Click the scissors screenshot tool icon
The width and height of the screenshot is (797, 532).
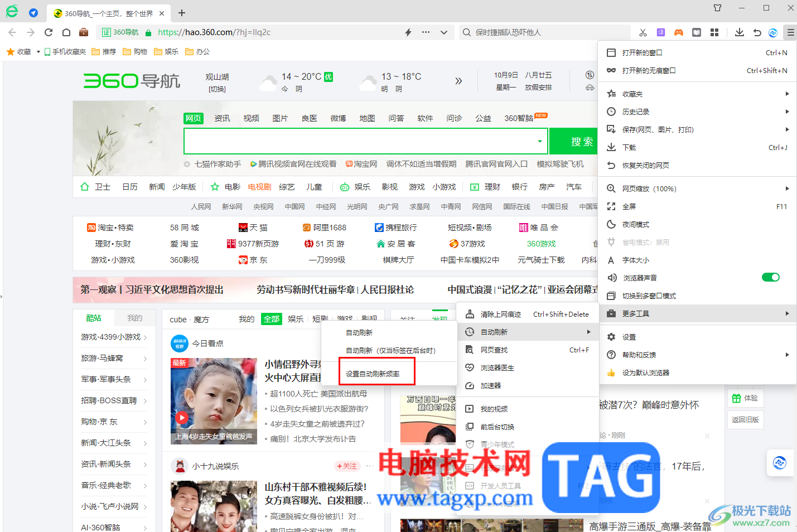(643, 32)
